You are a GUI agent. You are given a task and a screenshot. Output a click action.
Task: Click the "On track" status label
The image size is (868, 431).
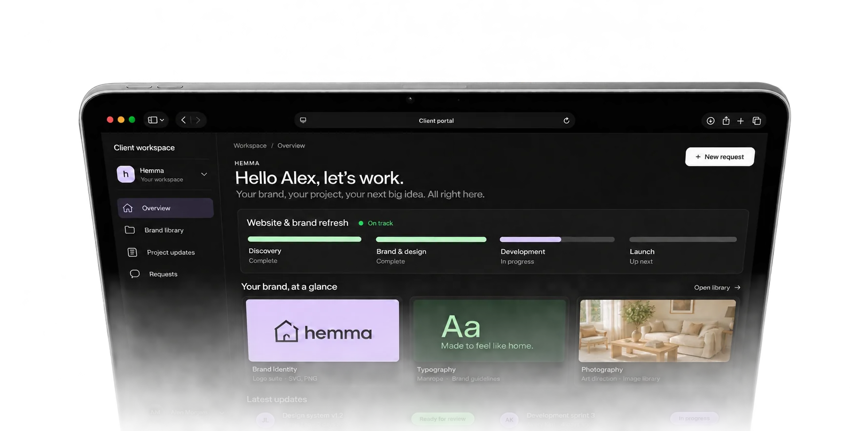(x=380, y=223)
